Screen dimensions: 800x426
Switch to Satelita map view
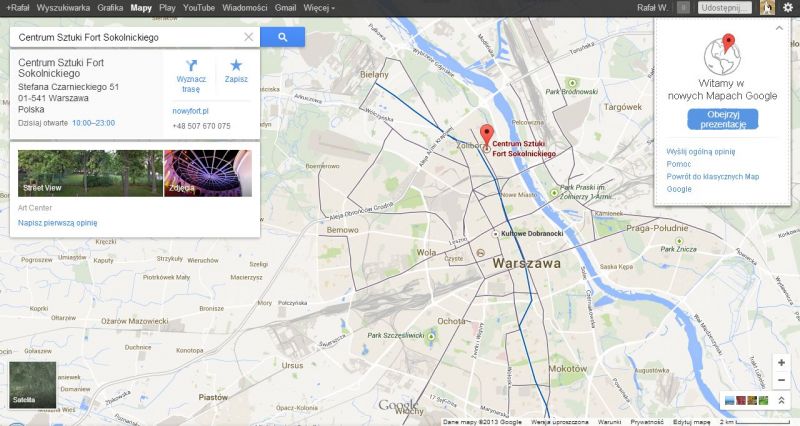pos(33,385)
